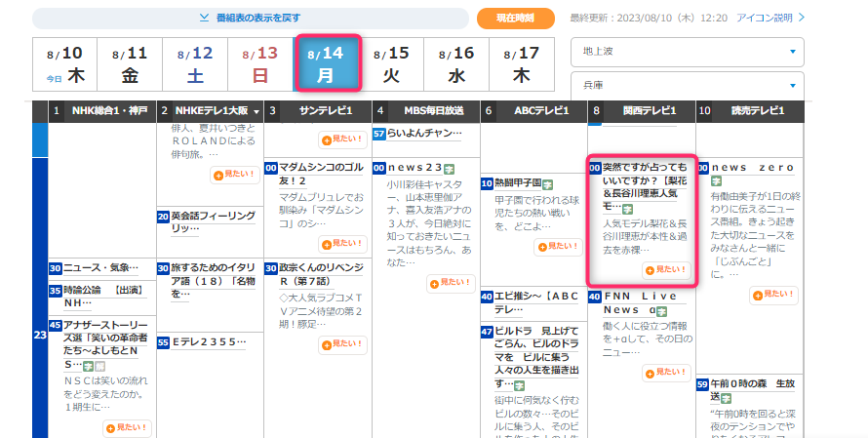Click 見たい button under FNN Live News α
The height and width of the screenshot is (438, 868).
[x=668, y=372]
